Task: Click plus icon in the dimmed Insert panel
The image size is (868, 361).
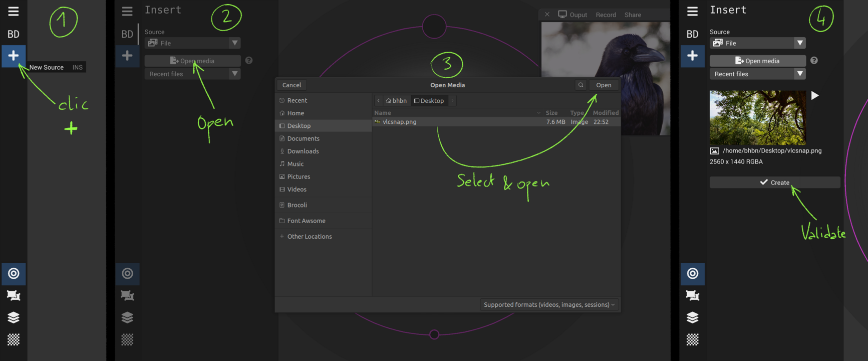Action: (127, 56)
